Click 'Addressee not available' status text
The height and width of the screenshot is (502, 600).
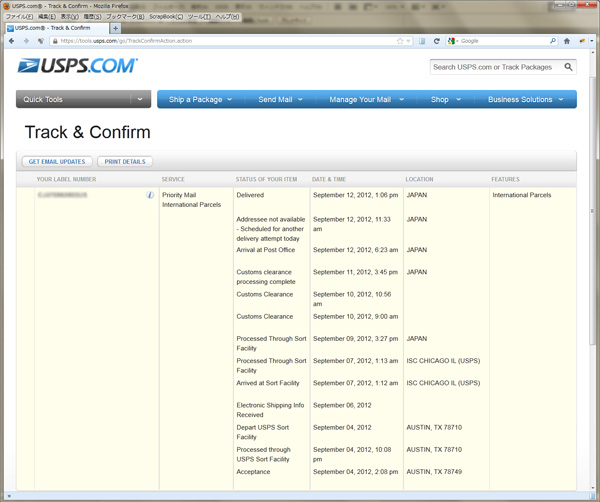(271, 229)
